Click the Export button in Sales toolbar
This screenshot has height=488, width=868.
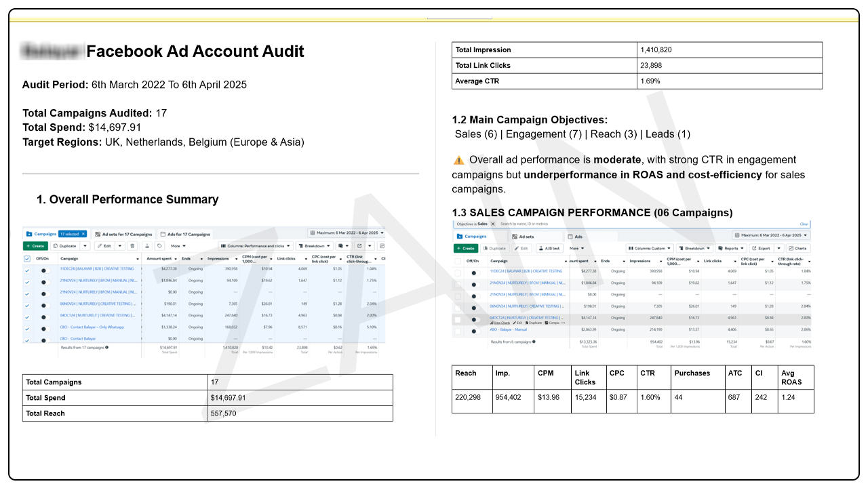(760, 248)
